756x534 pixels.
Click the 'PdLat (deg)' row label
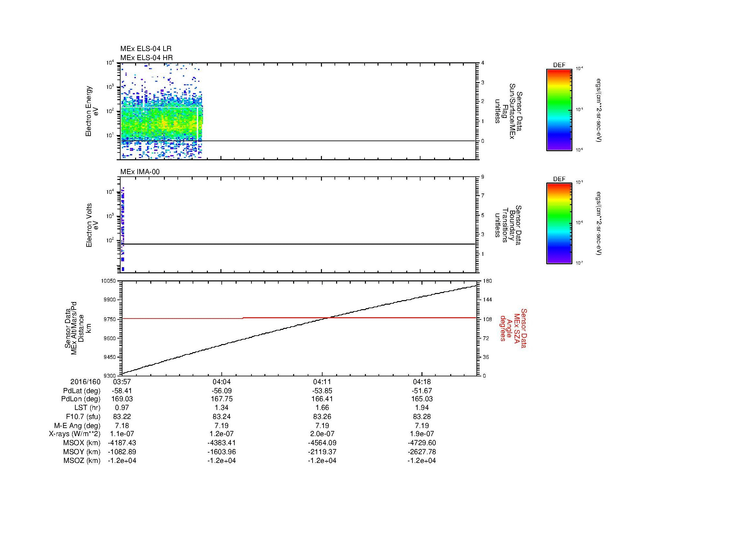(82, 391)
